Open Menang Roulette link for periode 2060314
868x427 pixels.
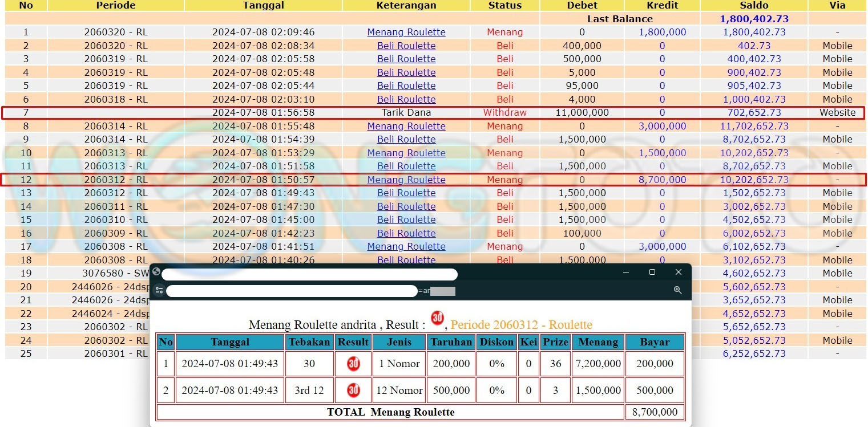[x=406, y=126]
